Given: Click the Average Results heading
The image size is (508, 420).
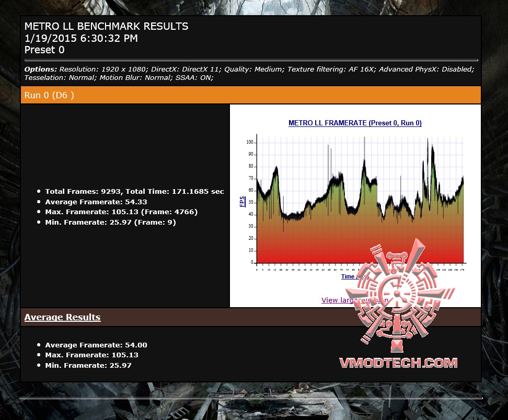Looking at the screenshot, I should pos(62,317).
